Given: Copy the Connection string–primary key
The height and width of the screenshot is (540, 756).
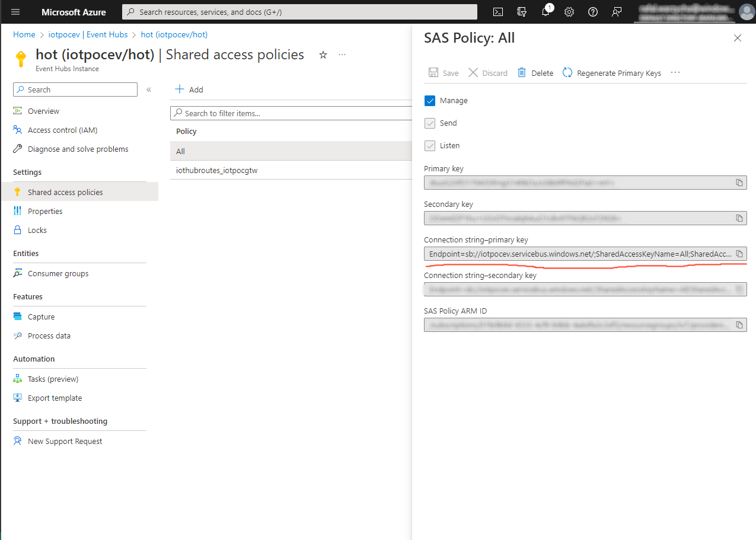Looking at the screenshot, I should pos(739,254).
